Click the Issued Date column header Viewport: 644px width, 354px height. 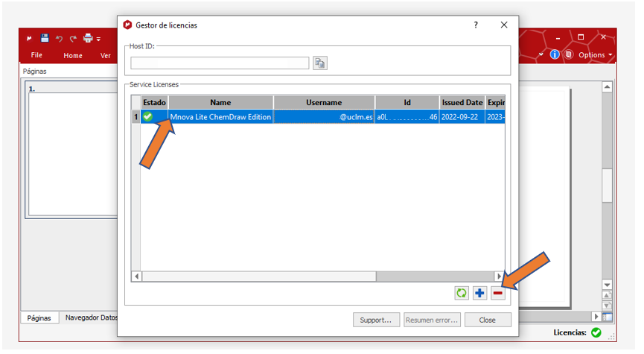462,102
